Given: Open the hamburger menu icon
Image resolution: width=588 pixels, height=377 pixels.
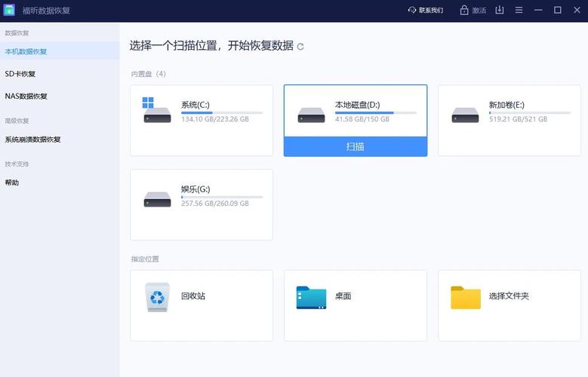Looking at the screenshot, I should (x=519, y=10).
